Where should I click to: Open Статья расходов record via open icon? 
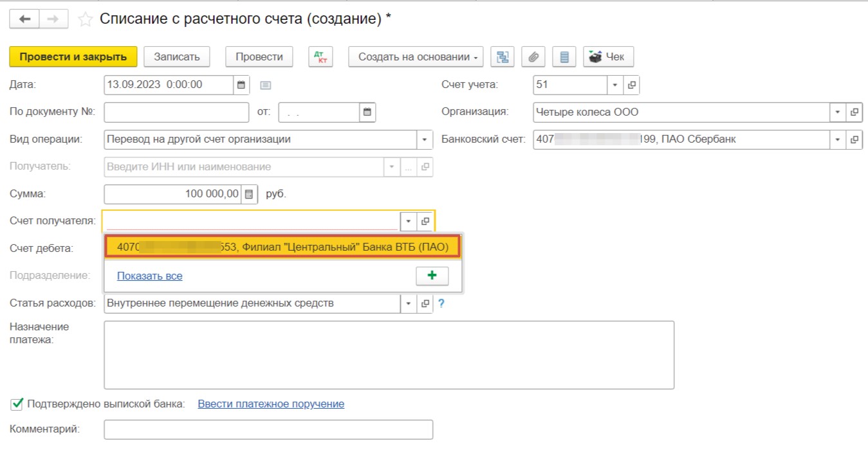(x=425, y=303)
